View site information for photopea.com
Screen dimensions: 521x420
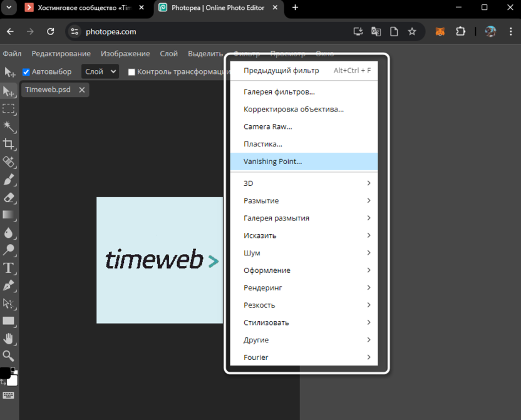point(75,31)
